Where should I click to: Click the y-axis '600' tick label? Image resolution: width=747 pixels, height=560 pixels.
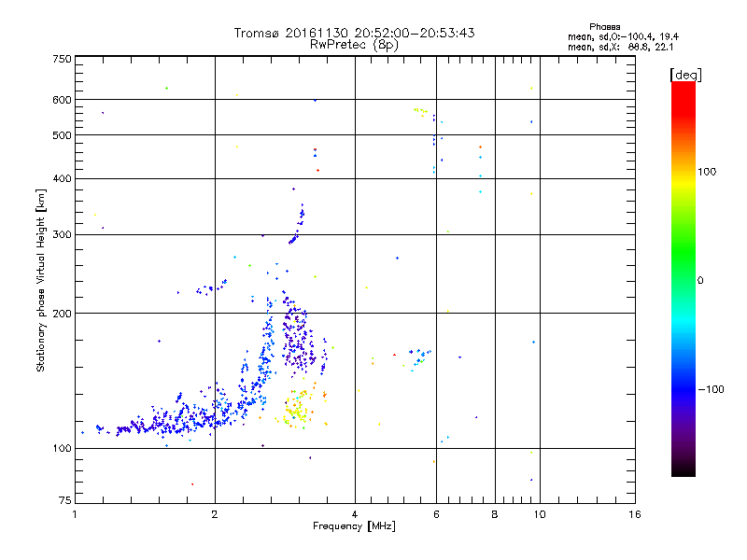click(62, 100)
